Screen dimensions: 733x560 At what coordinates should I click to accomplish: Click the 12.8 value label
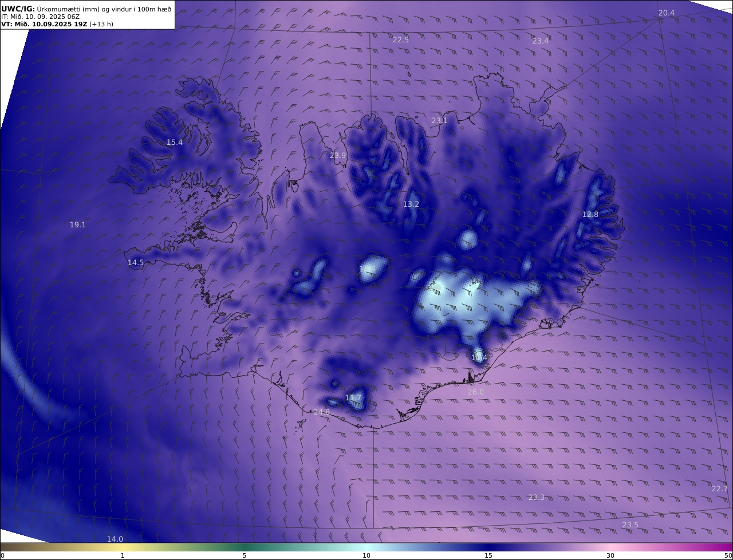click(x=590, y=215)
